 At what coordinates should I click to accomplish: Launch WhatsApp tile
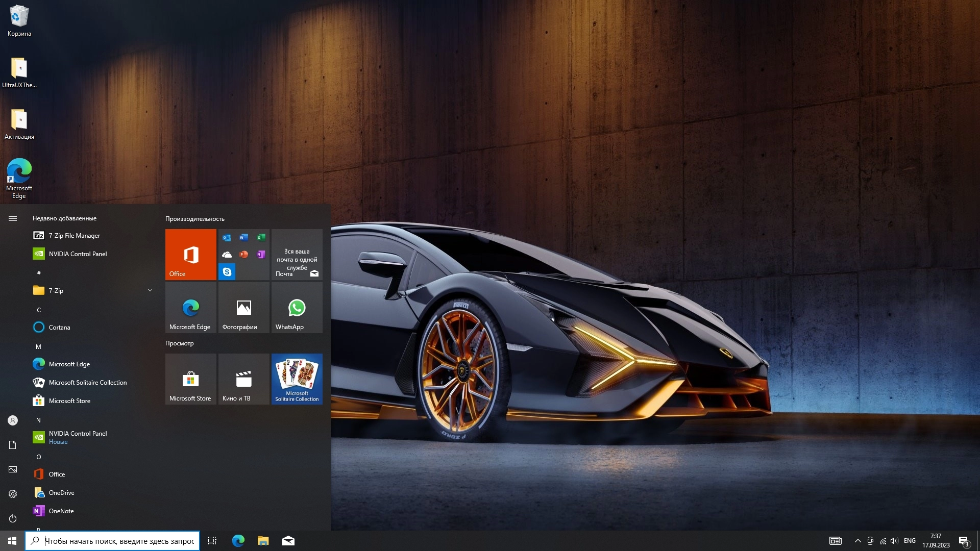pyautogui.click(x=297, y=308)
